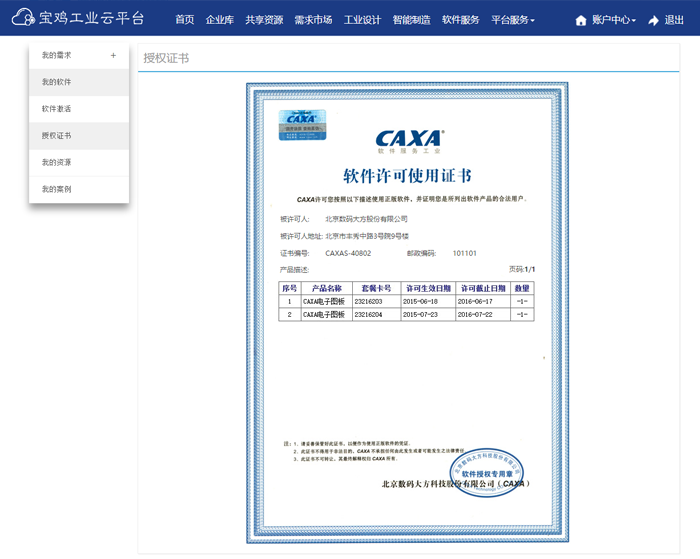
Task: Click the CAXA hologram sticker on the certificate
Action: point(302,125)
